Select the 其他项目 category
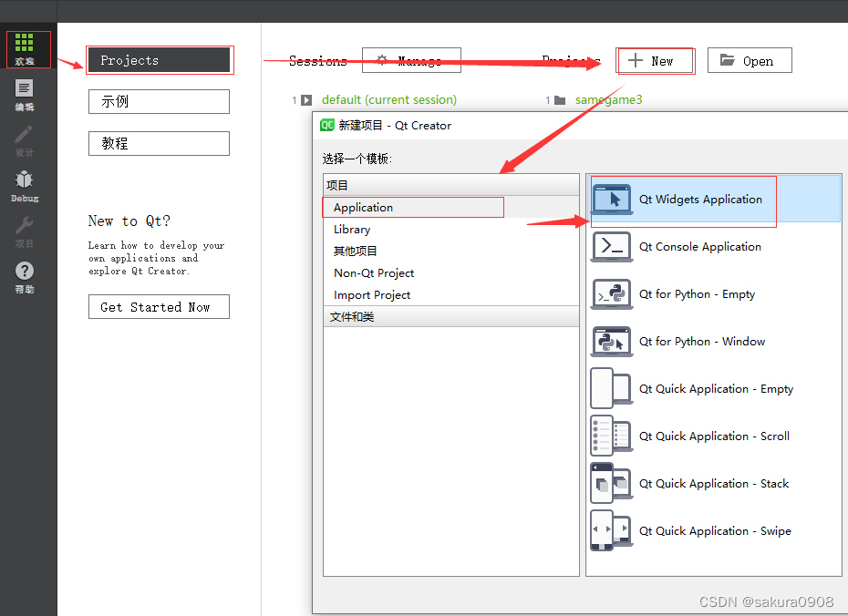The height and width of the screenshot is (616, 848). tap(451, 252)
